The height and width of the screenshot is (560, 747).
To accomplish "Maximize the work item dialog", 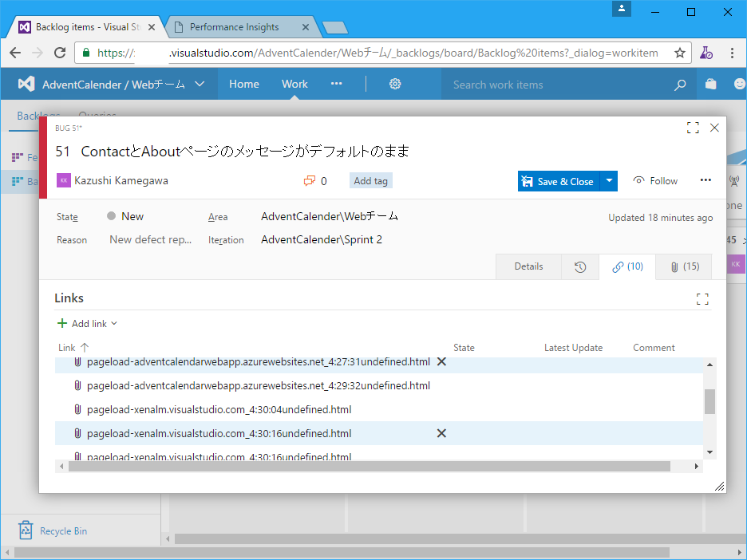I will tap(693, 128).
